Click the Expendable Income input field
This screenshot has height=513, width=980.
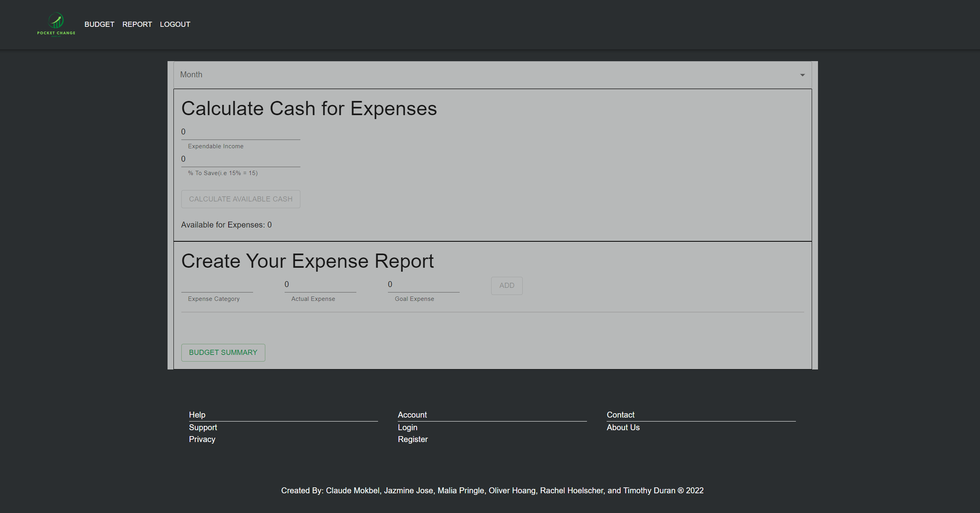pyautogui.click(x=240, y=131)
